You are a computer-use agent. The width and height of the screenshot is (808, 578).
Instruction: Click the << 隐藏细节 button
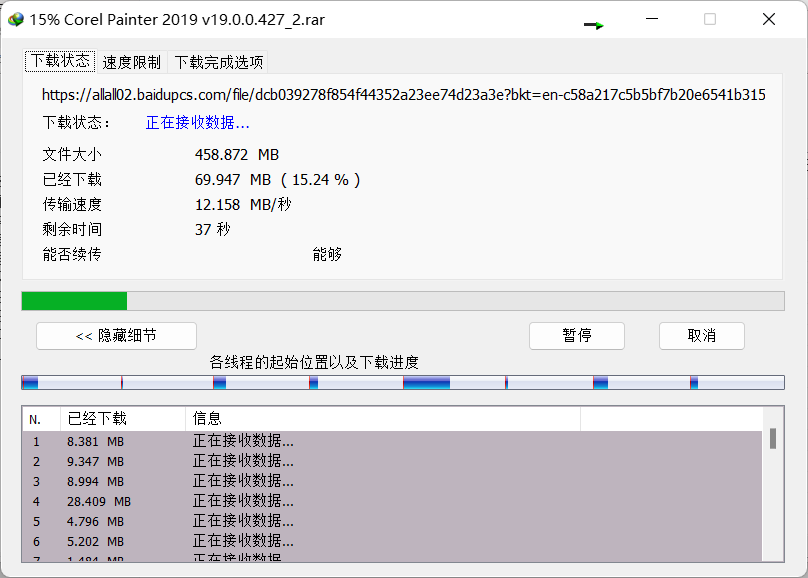(x=116, y=336)
